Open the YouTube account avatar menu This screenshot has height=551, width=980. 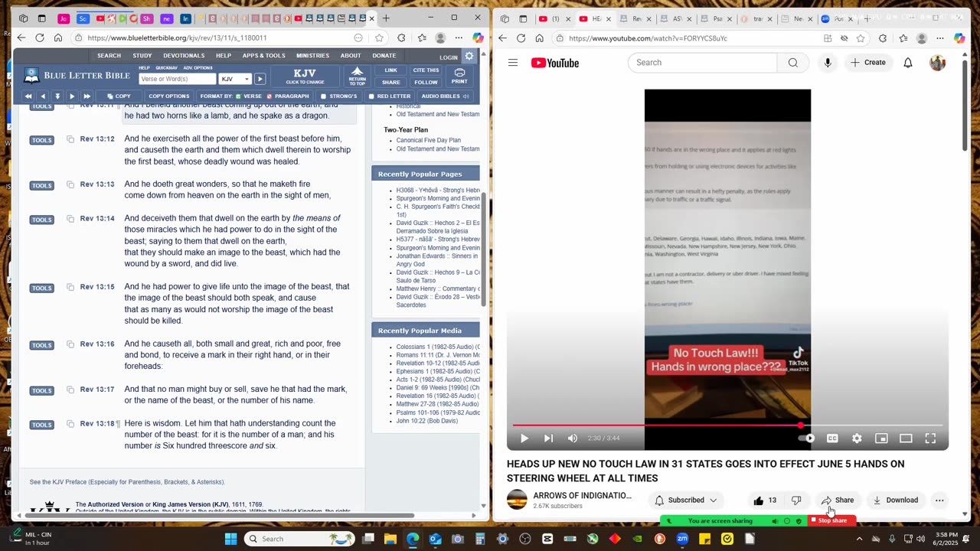pyautogui.click(x=937, y=63)
